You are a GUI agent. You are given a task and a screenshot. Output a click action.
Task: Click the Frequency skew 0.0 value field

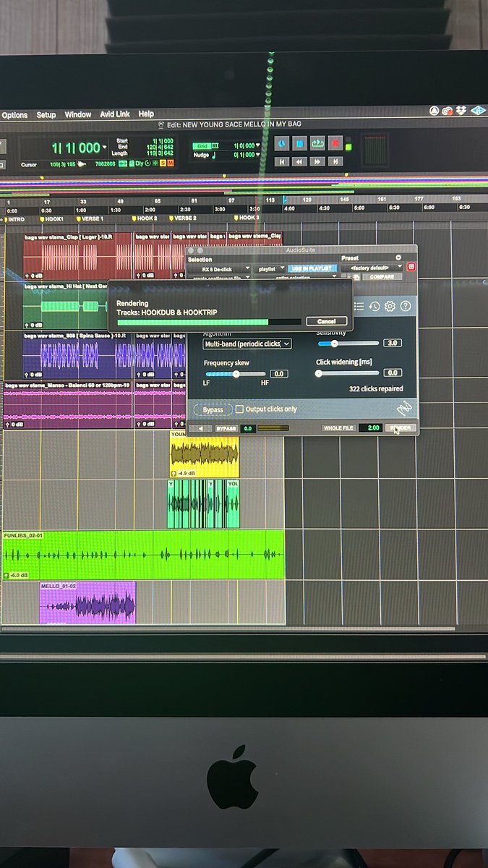click(x=278, y=374)
